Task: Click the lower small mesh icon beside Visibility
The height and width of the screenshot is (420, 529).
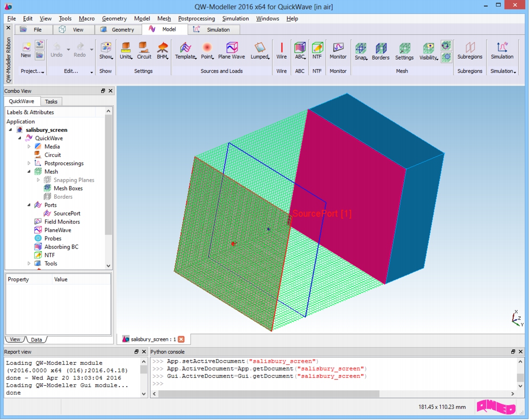Action: pos(446,57)
